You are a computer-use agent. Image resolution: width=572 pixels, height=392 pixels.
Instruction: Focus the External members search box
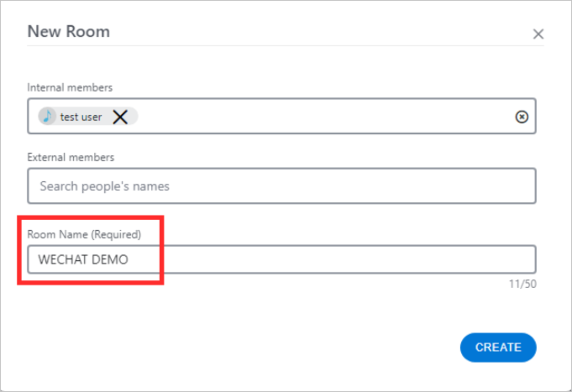pos(281,186)
